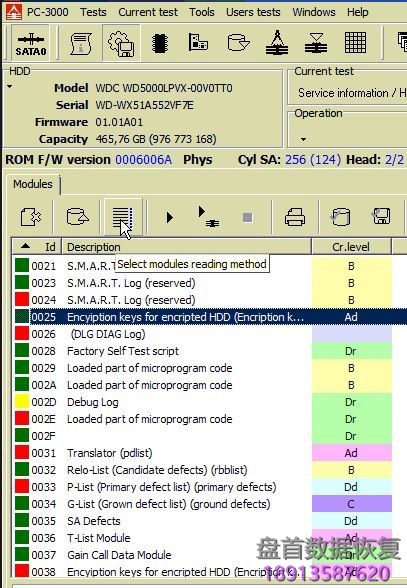Click the Cyl SA value 256 (124)

coord(313,160)
